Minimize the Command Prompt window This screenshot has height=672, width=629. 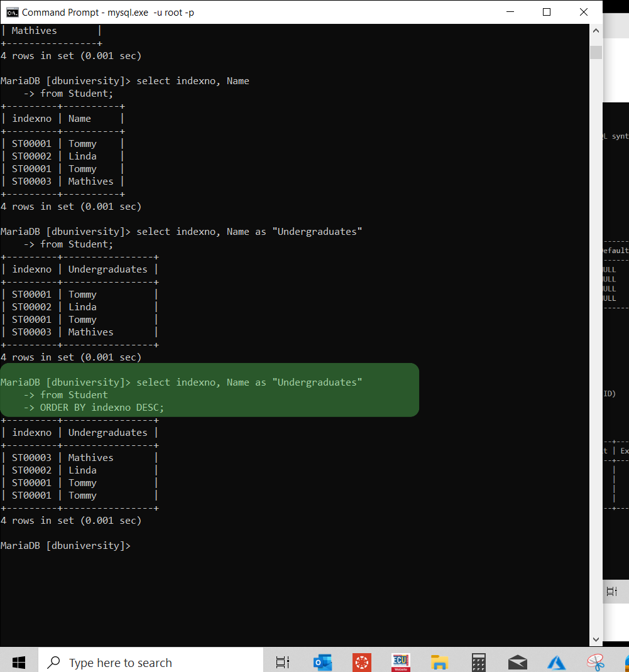pos(510,12)
